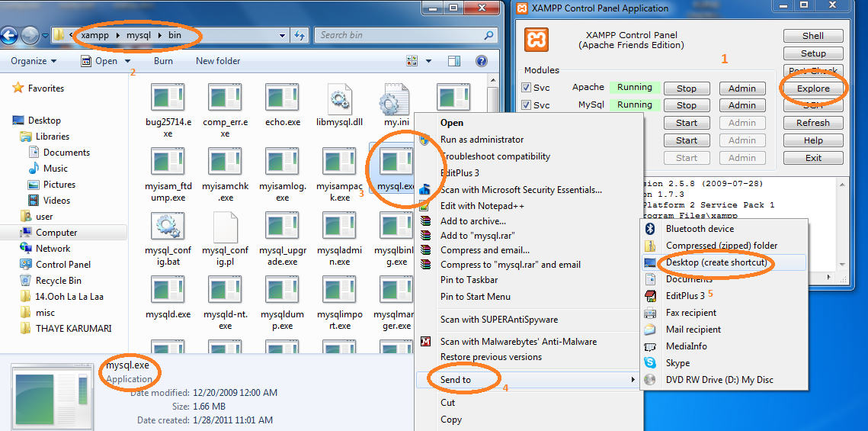
Task: Toggle the MySql Svc checkbox
Action: pyautogui.click(x=527, y=105)
